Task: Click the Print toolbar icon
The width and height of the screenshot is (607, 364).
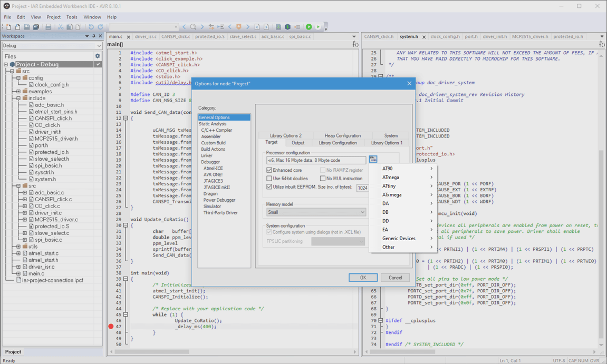Action: tap(49, 27)
